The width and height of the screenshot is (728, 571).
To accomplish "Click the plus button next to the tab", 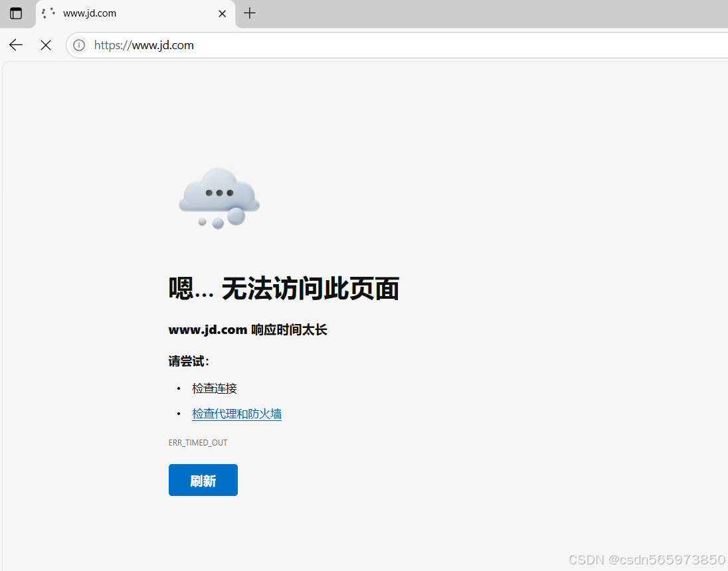I will 249,13.
